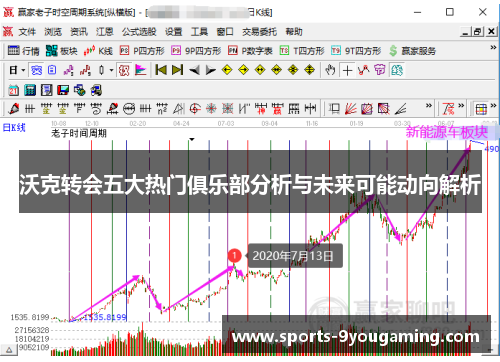Click the F time-line tool icon
The image size is (500, 362).
(79, 109)
